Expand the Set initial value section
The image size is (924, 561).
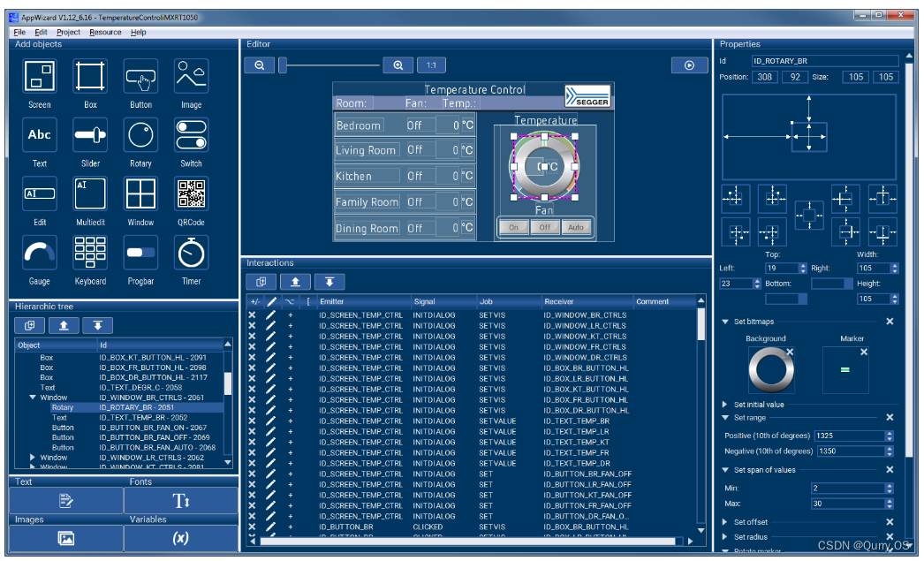tap(725, 405)
